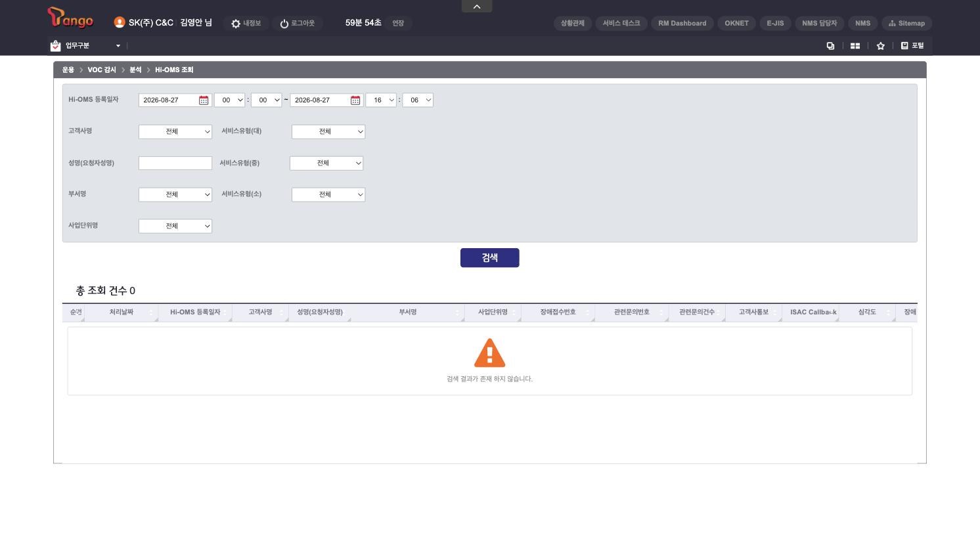Sort by 처리날짜 column header

[122, 312]
